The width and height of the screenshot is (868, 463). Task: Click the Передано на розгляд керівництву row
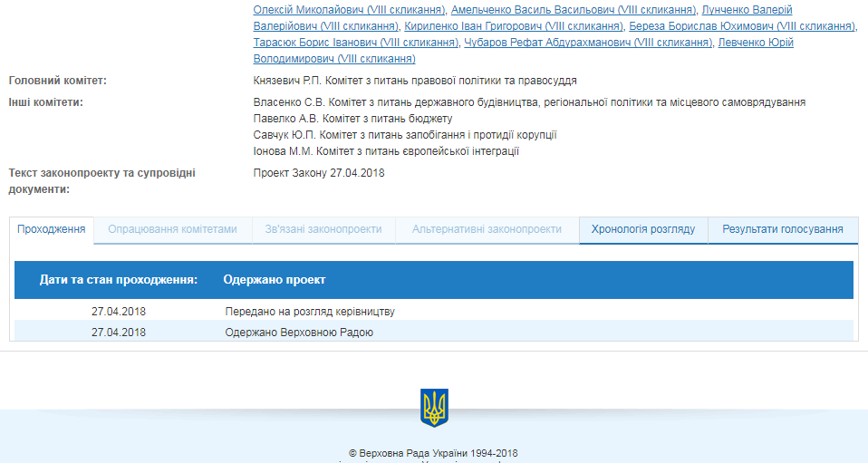[x=310, y=311]
